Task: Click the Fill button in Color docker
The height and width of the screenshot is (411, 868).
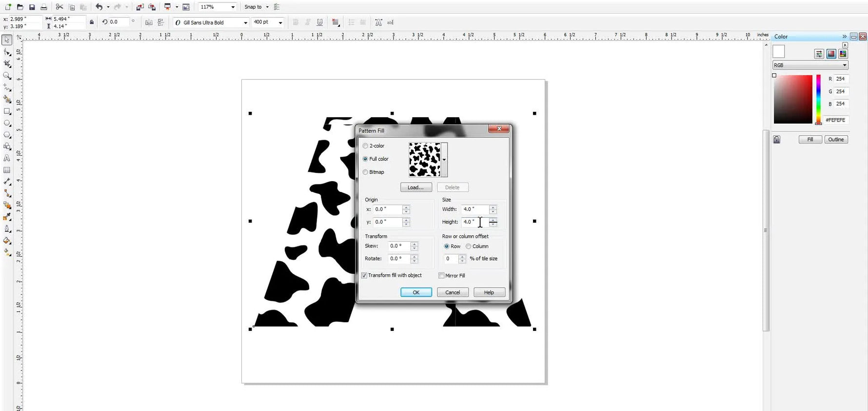Action: [x=810, y=140]
